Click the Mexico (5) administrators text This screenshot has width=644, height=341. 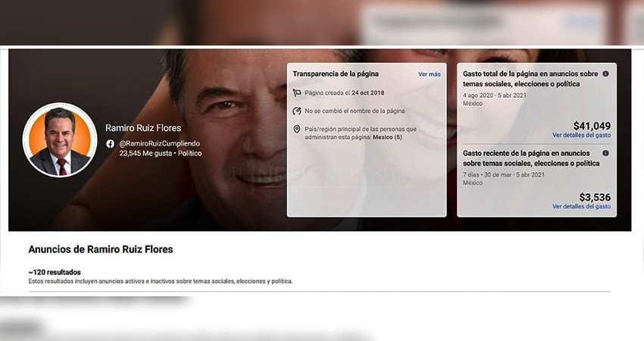tap(387, 137)
